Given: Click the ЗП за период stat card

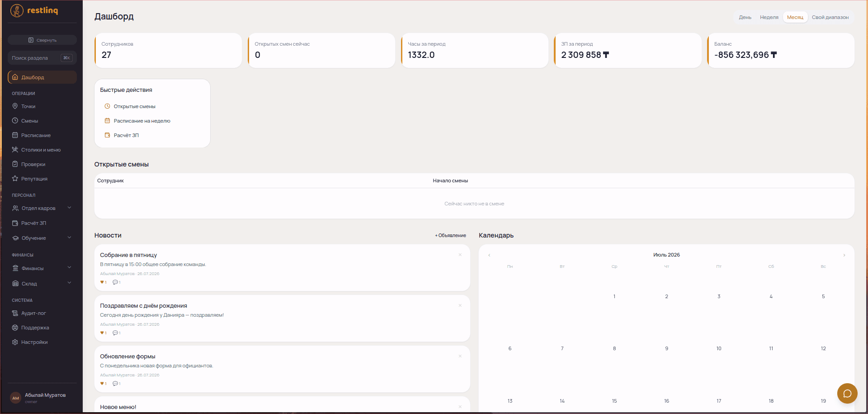Looking at the screenshot, I should [x=628, y=51].
